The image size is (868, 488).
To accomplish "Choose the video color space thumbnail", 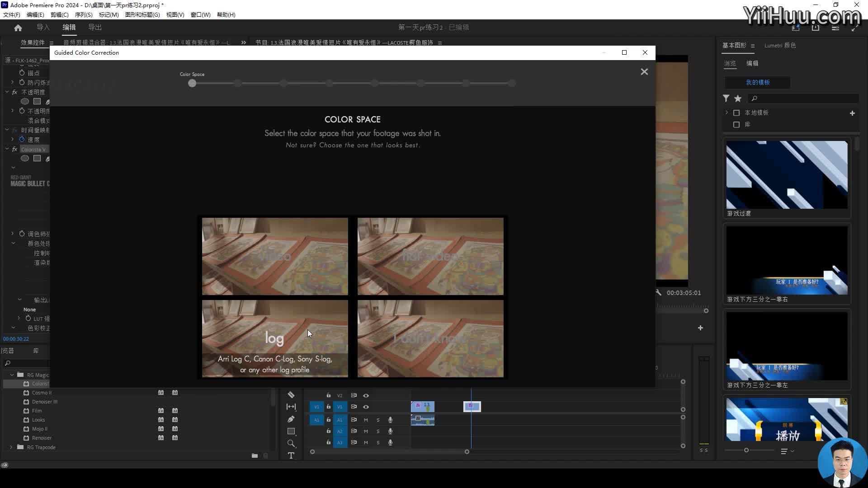I will 275,257.
